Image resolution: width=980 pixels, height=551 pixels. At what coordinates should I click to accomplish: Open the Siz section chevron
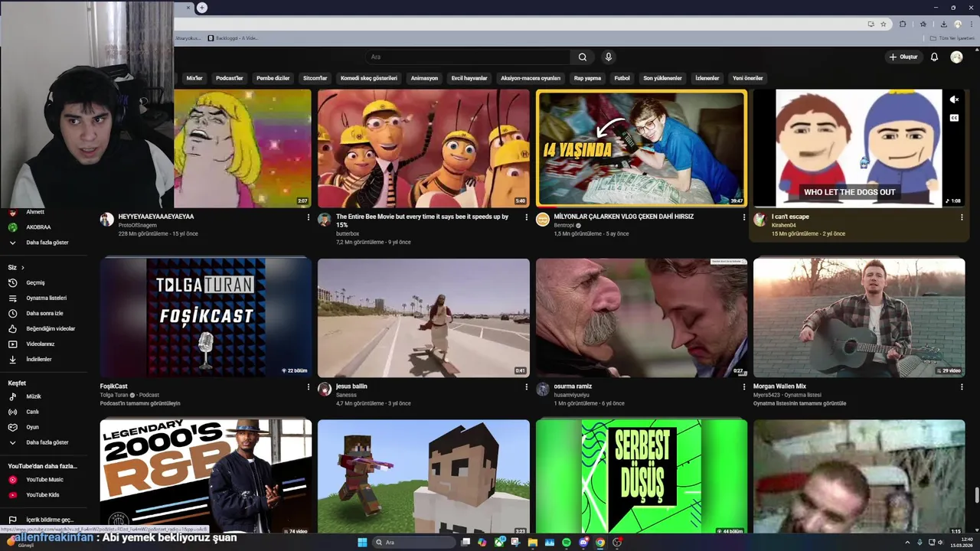tap(23, 268)
